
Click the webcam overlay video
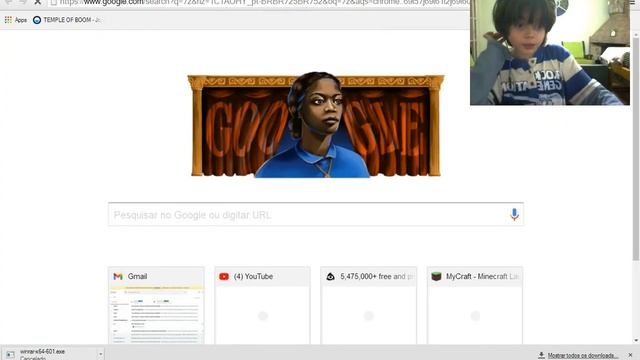[549, 52]
